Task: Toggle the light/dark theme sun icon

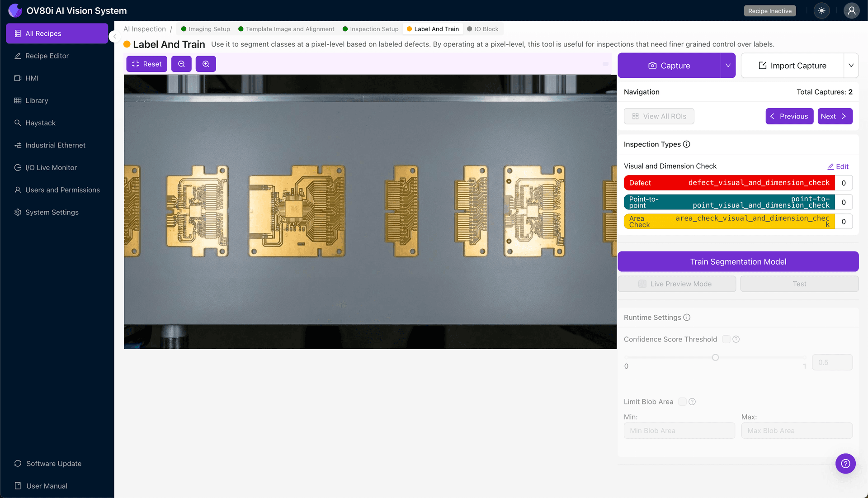Action: 821,11
